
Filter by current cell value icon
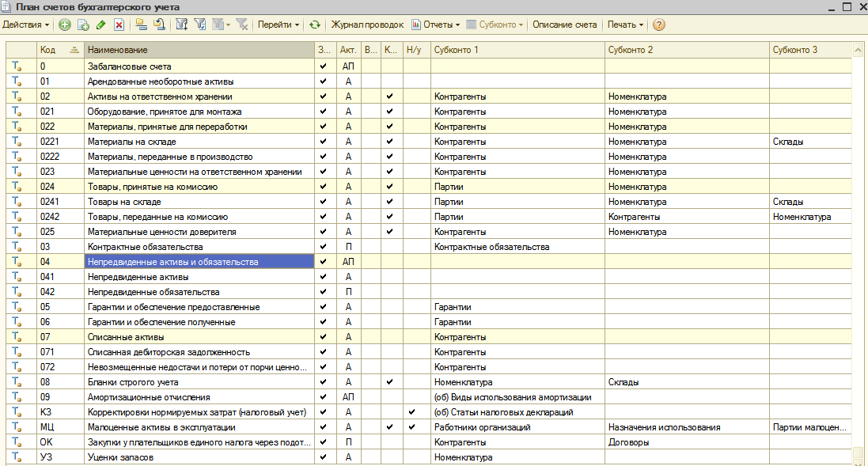tap(200, 25)
